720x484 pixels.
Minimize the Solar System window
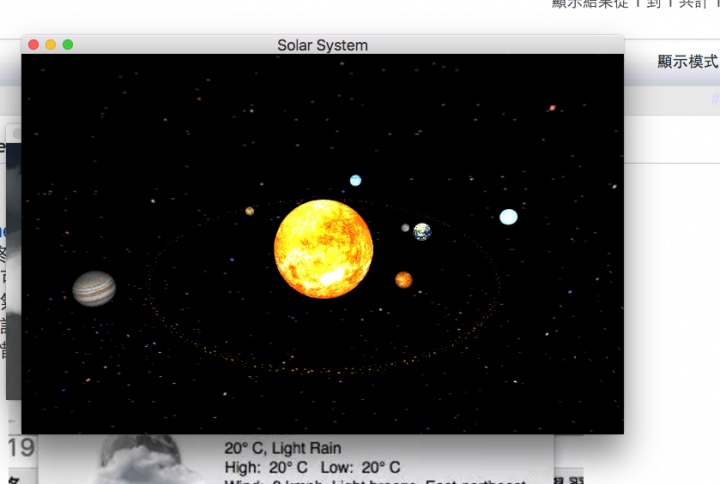pos(51,45)
